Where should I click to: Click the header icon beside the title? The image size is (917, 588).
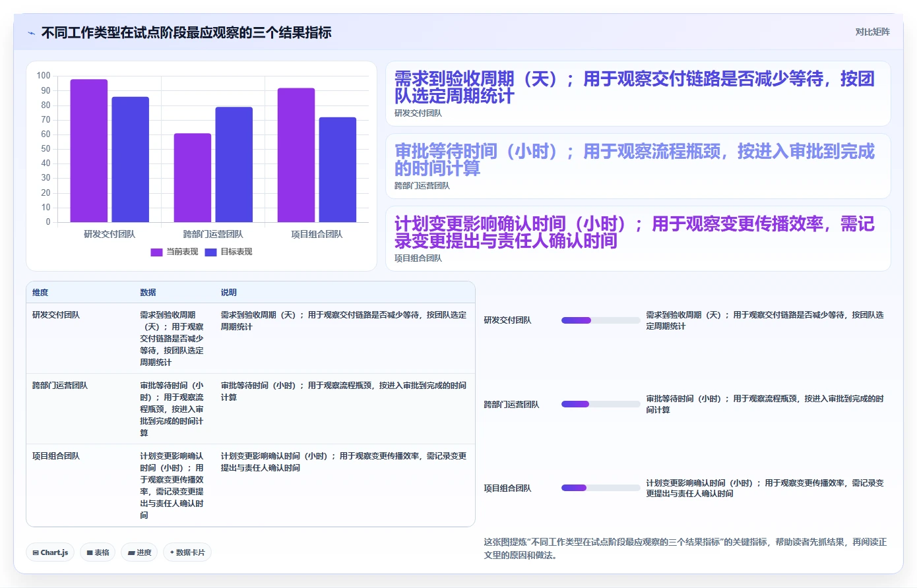pyautogui.click(x=31, y=33)
